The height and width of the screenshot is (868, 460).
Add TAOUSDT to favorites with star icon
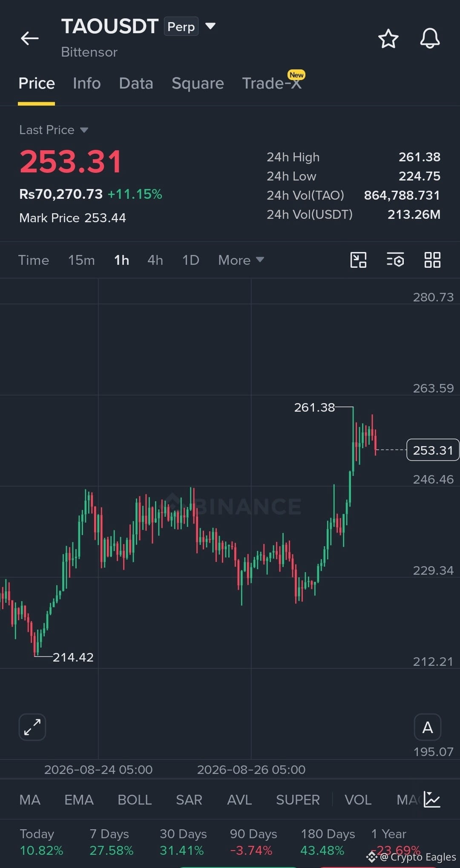tap(388, 39)
